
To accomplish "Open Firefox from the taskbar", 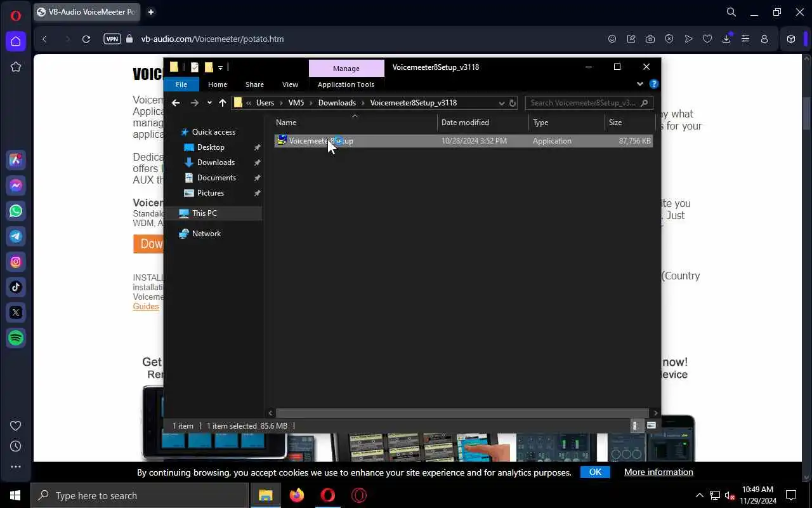I will coord(297,495).
